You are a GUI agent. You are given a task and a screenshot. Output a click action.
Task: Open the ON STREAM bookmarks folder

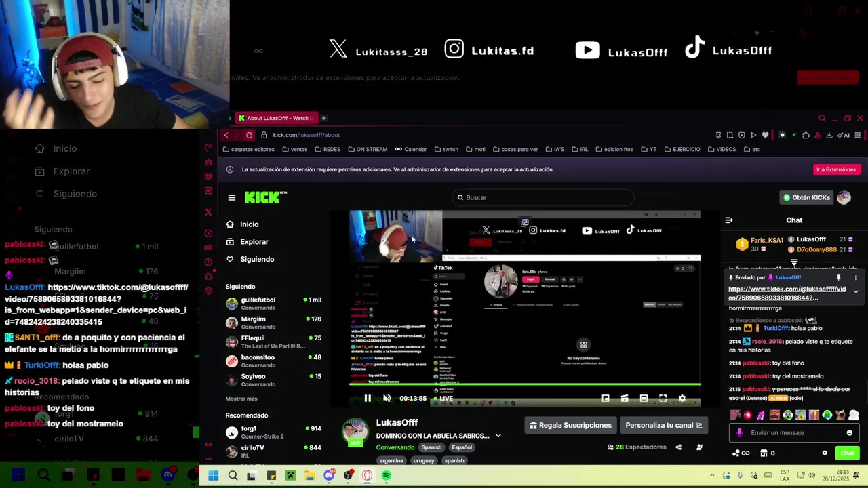[x=368, y=149]
